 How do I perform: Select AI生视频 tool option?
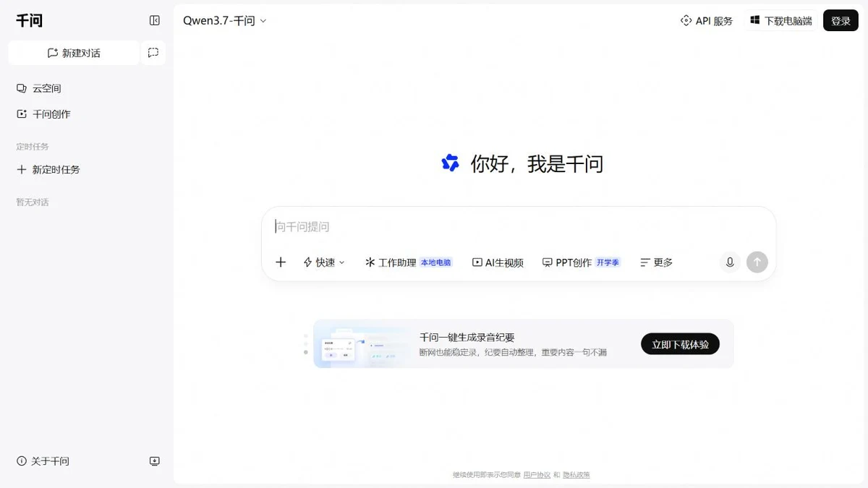[x=498, y=262]
